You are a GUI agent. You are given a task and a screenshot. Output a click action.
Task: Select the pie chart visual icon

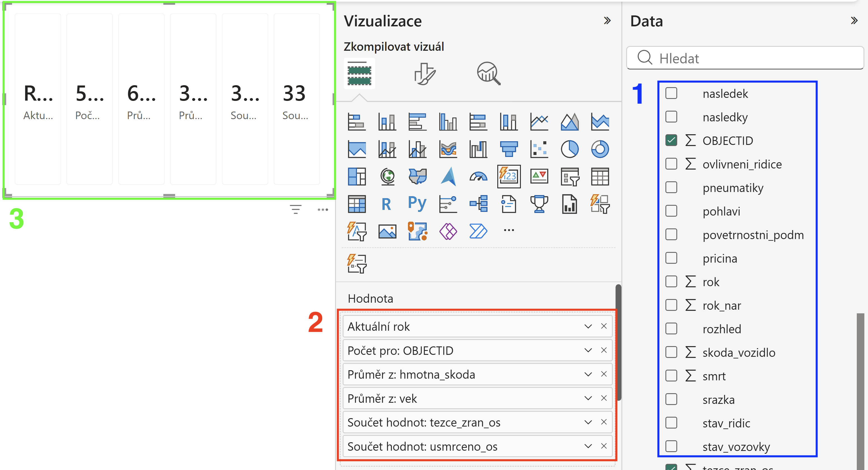(569, 149)
